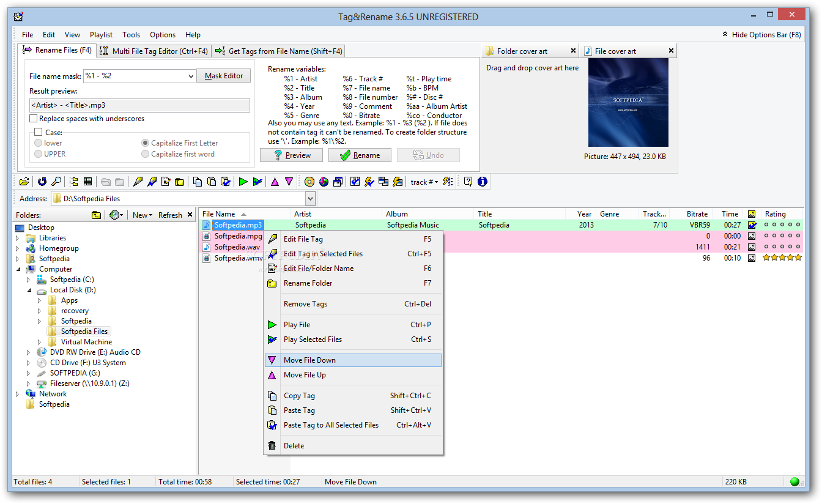Choose Remove Tags in context menu
The height and width of the screenshot is (504, 822).
click(353, 304)
